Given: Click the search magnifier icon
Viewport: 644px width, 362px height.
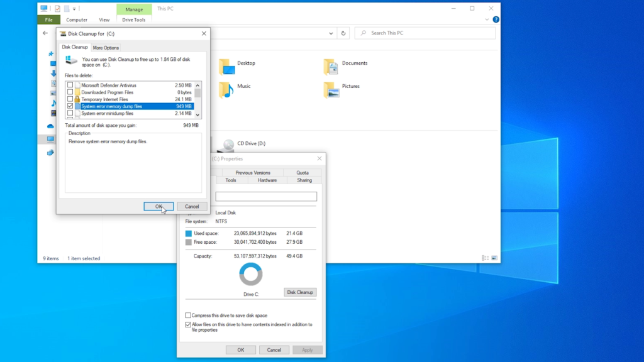Looking at the screenshot, I should tap(364, 33).
